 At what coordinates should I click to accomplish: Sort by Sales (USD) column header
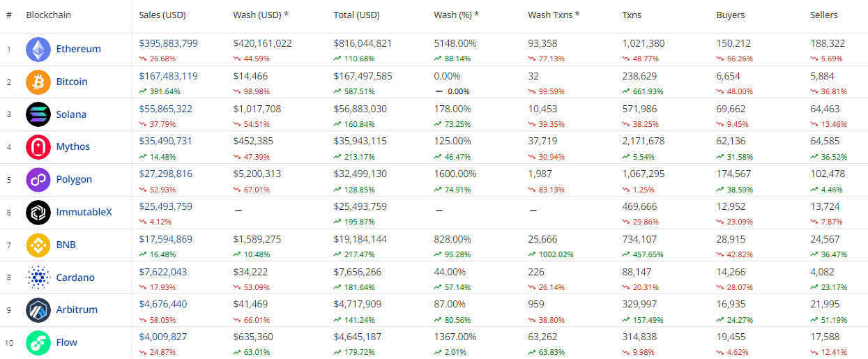click(x=162, y=15)
